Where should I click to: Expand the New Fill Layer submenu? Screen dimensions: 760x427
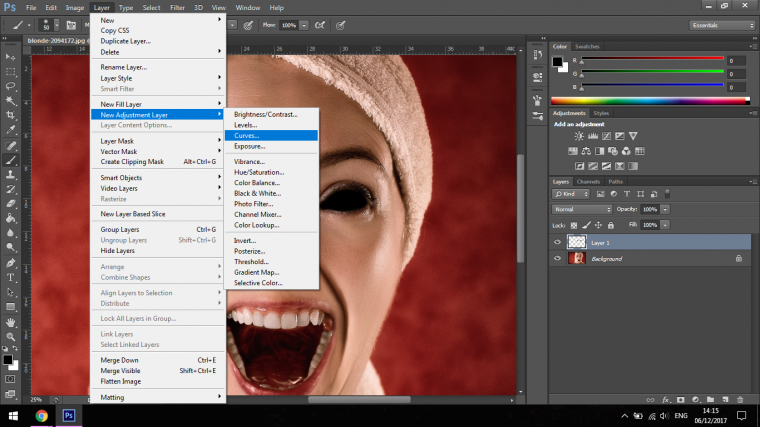(x=158, y=104)
